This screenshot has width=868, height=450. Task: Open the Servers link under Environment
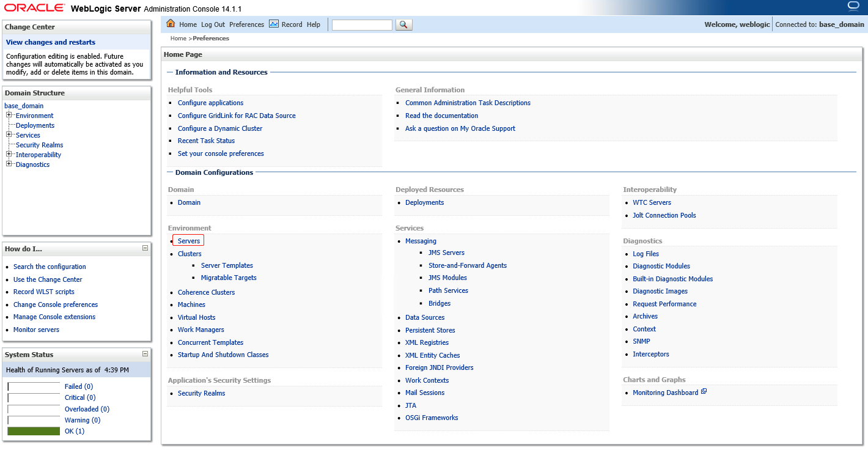[x=189, y=241]
